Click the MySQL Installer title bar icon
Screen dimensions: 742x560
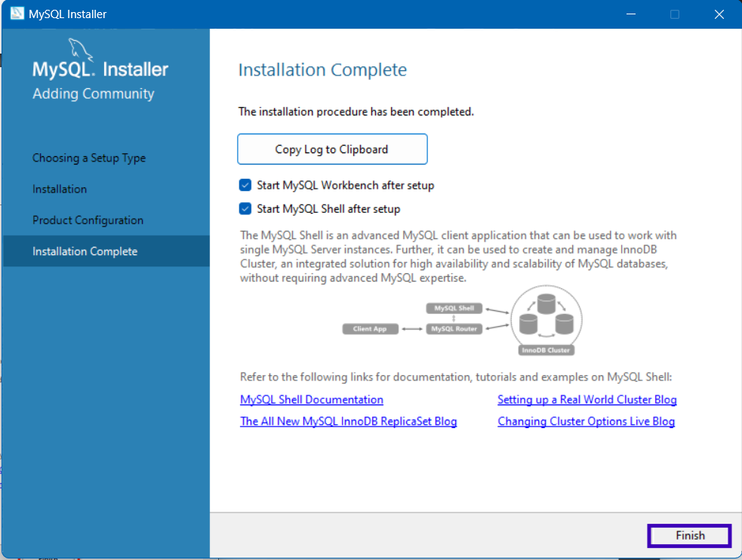(17, 14)
